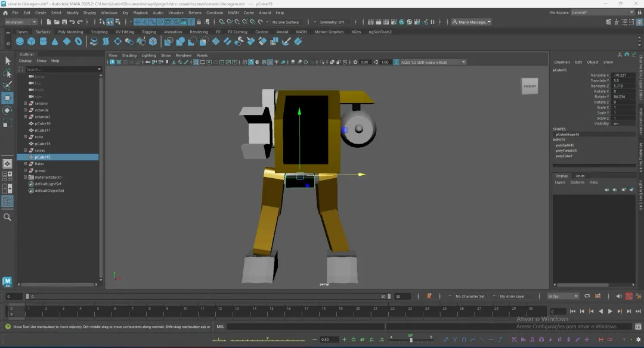Select the Select tool arrow in toolbox
The width and height of the screenshot is (644, 348).
coord(7,61)
